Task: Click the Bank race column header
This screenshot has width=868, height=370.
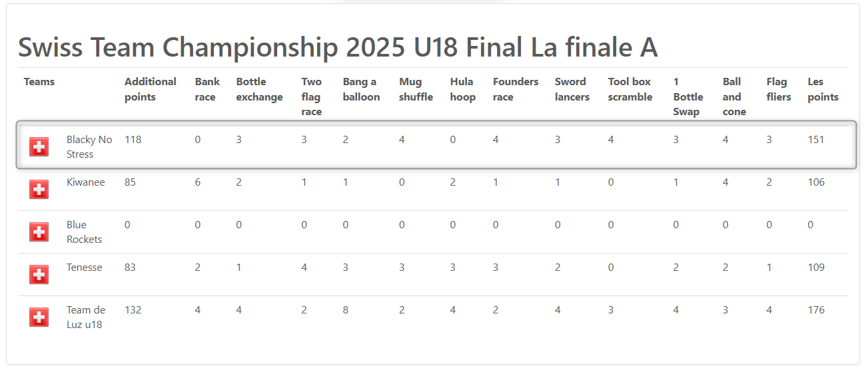Action: pyautogui.click(x=207, y=89)
